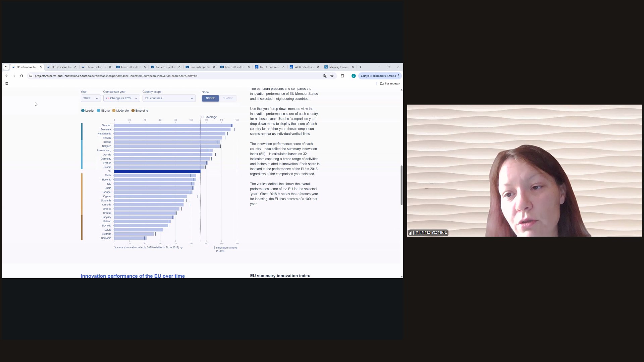Go back using browser back arrow
Screen dimensions: 644x362
click(x=6, y=76)
